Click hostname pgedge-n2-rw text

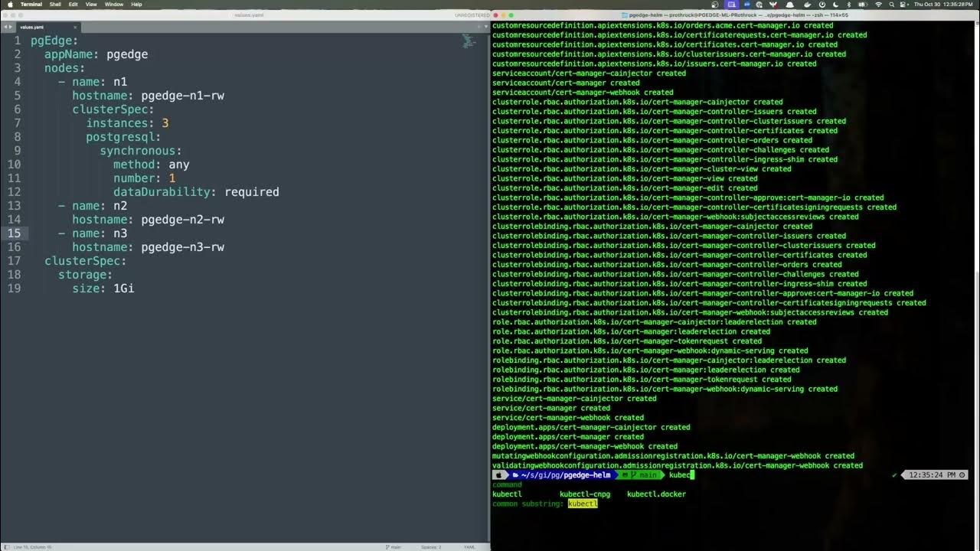[x=182, y=220]
